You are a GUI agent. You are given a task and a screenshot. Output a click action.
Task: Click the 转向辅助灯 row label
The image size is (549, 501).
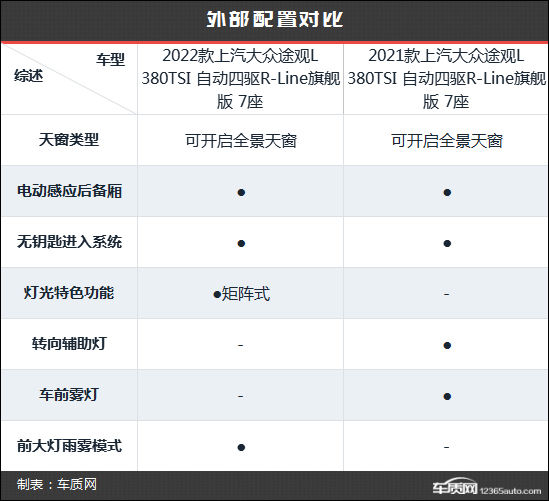[x=69, y=343]
